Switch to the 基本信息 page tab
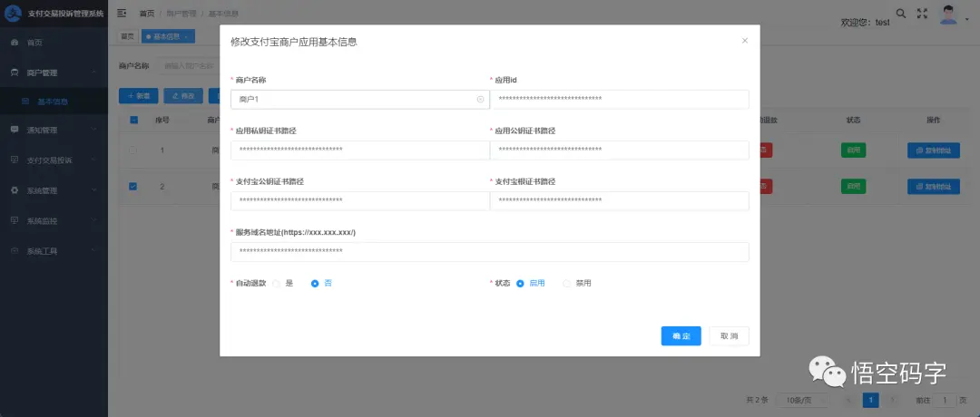The image size is (980, 417). point(168,37)
